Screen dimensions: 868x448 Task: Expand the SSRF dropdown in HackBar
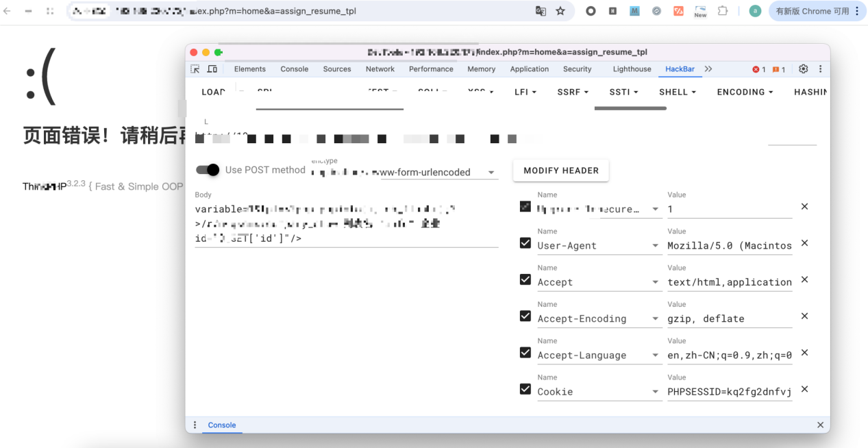click(573, 92)
